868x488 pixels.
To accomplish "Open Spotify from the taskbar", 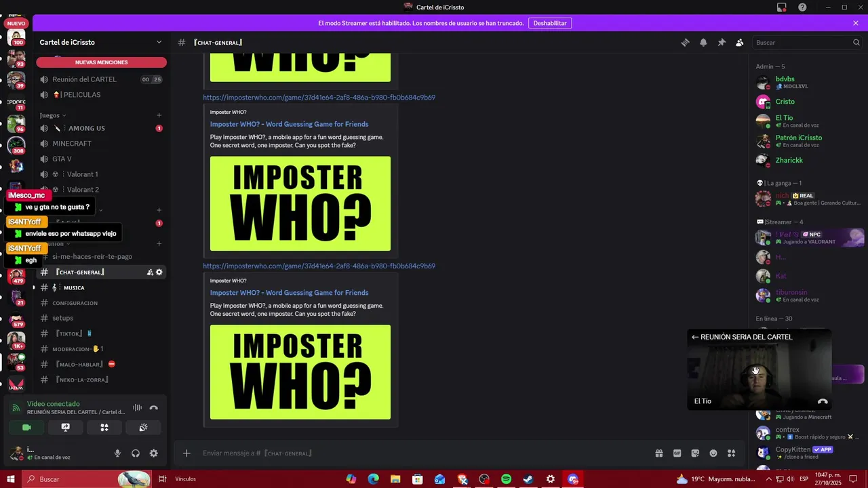I will 506,479.
